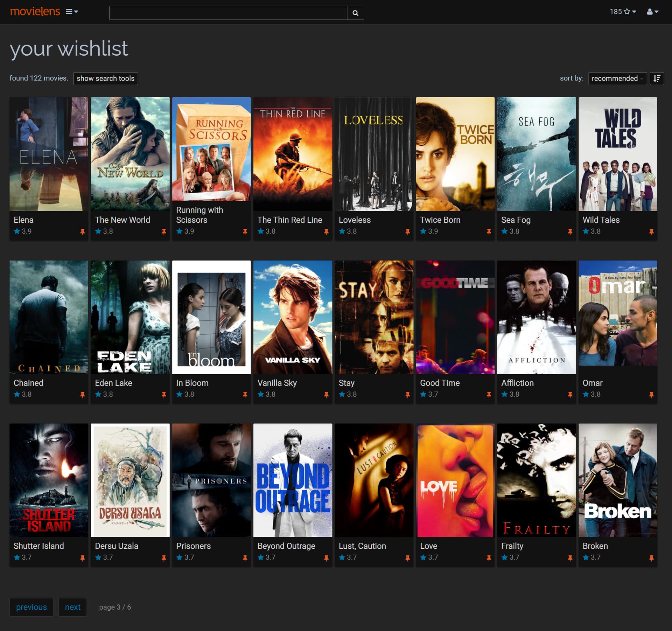Toggle wishlist pin on Dersu Uzala
This screenshot has height=631, width=672.
[x=164, y=558]
